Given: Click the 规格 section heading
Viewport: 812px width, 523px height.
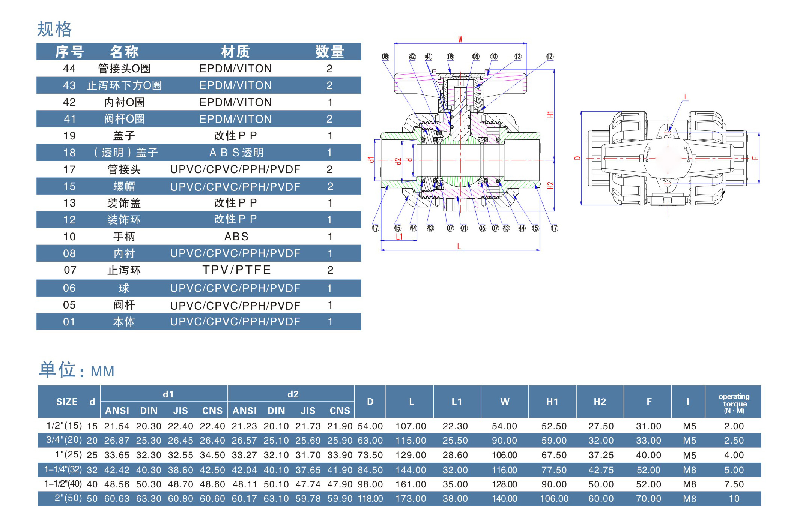Looking at the screenshot, I should pos(54,29).
